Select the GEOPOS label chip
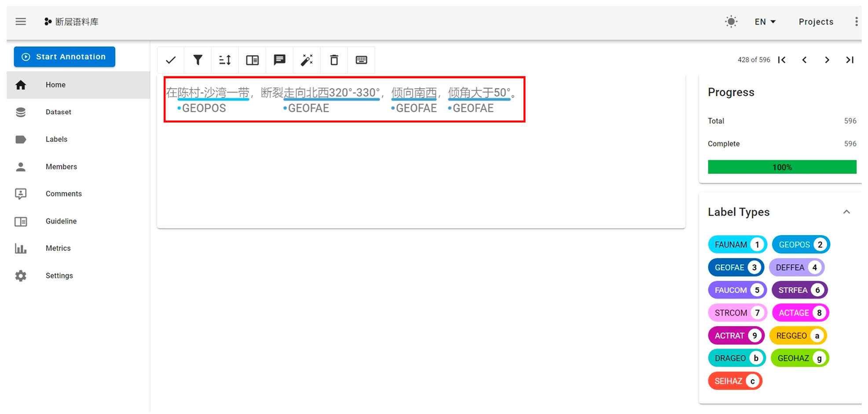The height and width of the screenshot is (414, 868). coord(801,245)
